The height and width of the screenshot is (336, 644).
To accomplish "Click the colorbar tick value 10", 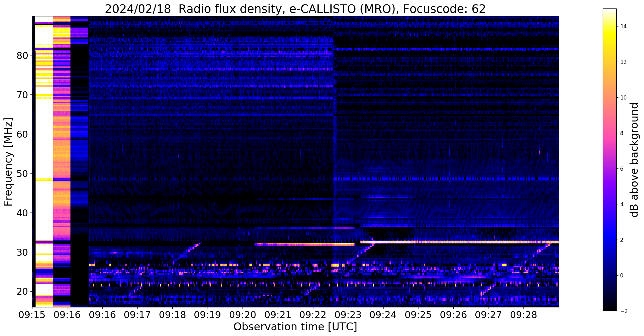I will 623,98.
